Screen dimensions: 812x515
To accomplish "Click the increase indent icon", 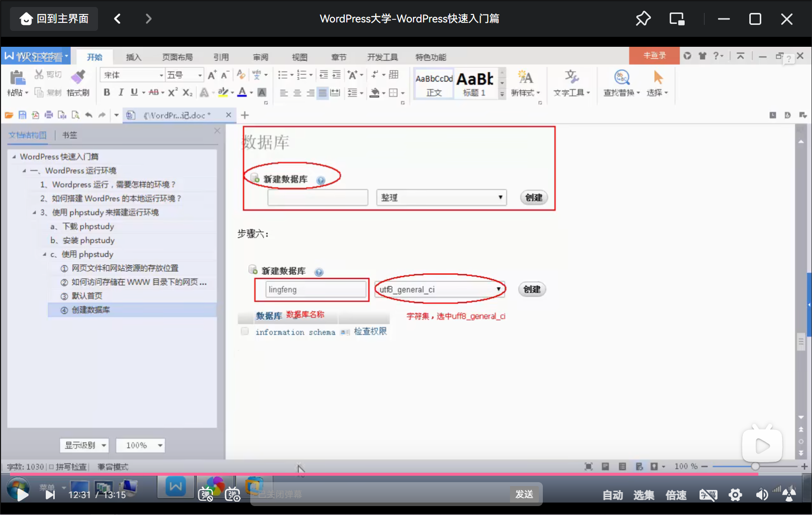I will pos(336,75).
